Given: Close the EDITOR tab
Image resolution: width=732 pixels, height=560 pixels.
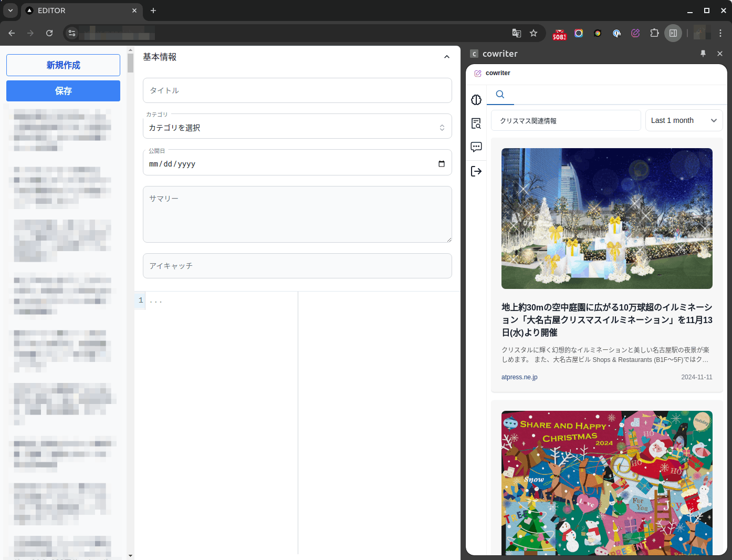Looking at the screenshot, I should coord(134,11).
